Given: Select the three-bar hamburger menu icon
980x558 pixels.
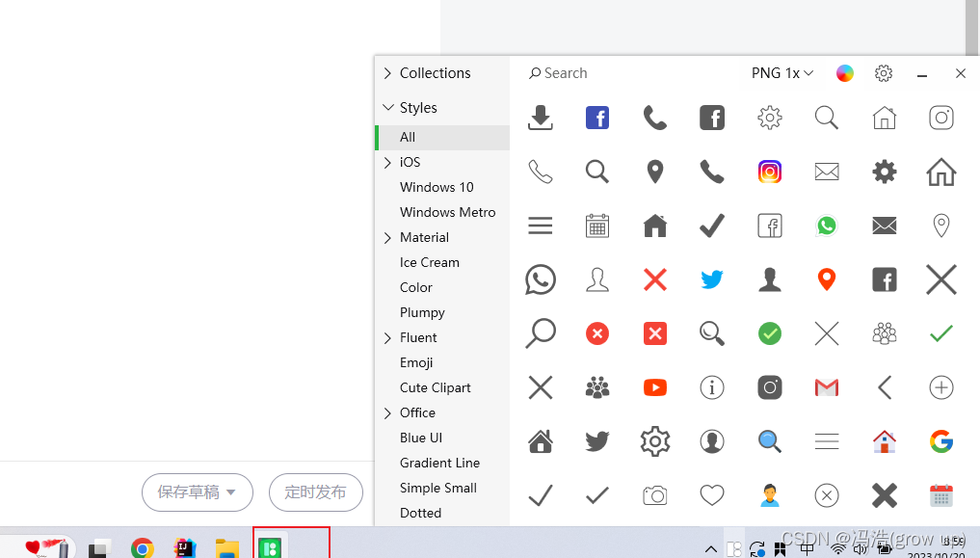Looking at the screenshot, I should 540,226.
